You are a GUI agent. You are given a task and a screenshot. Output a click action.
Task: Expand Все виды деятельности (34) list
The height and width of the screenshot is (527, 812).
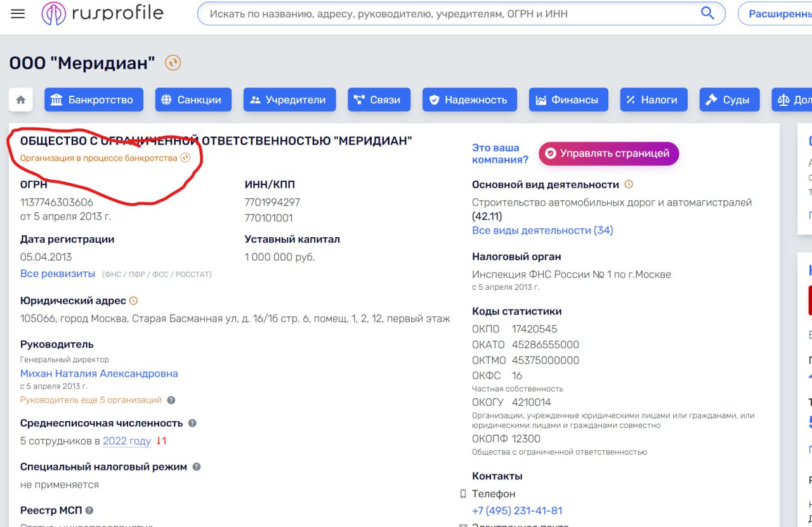coord(542,230)
